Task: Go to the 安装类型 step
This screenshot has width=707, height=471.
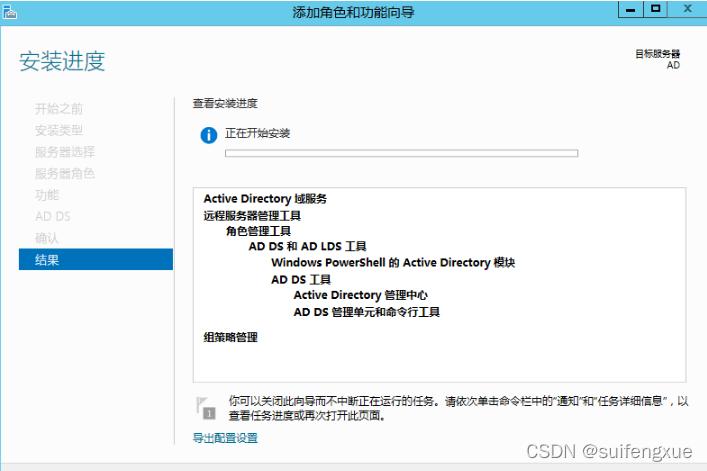Action: pyautogui.click(x=59, y=130)
